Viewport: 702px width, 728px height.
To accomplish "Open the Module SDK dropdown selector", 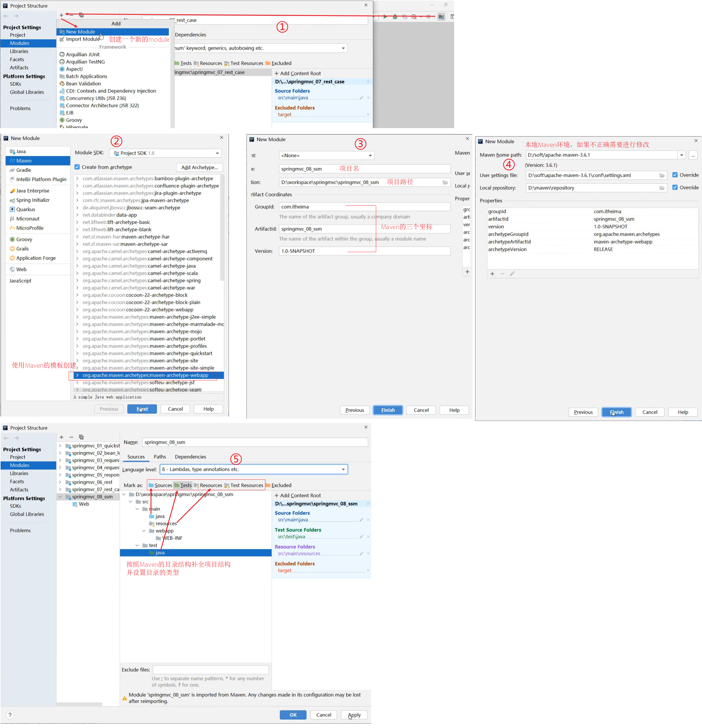I will [x=166, y=152].
